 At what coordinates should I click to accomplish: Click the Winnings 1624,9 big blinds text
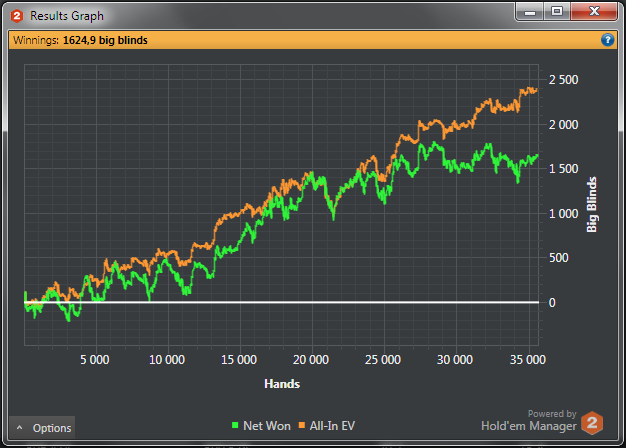coord(80,40)
